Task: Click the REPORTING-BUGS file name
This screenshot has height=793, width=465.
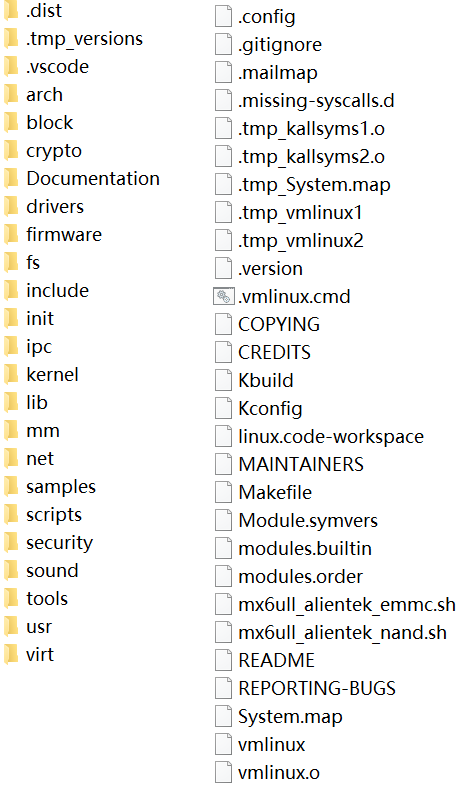Action: [317, 688]
